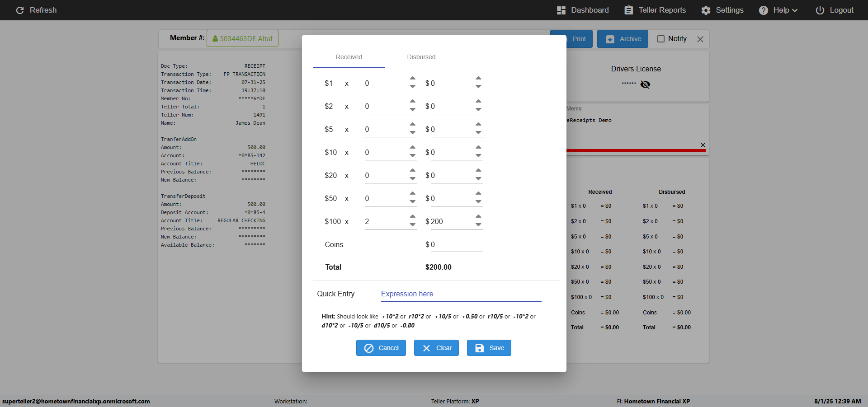Click the Drivers License heading
The image size is (868, 407).
tap(636, 69)
